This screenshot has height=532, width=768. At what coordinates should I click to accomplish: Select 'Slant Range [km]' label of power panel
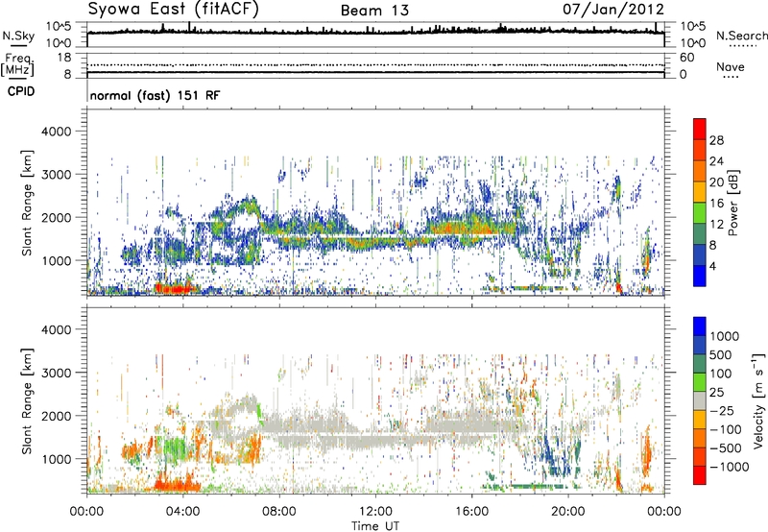coord(27,203)
